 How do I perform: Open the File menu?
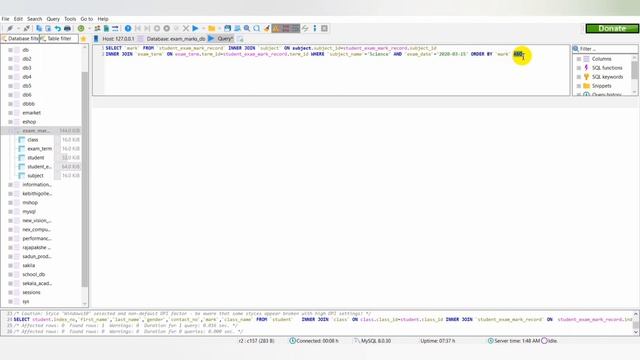(x=5, y=19)
